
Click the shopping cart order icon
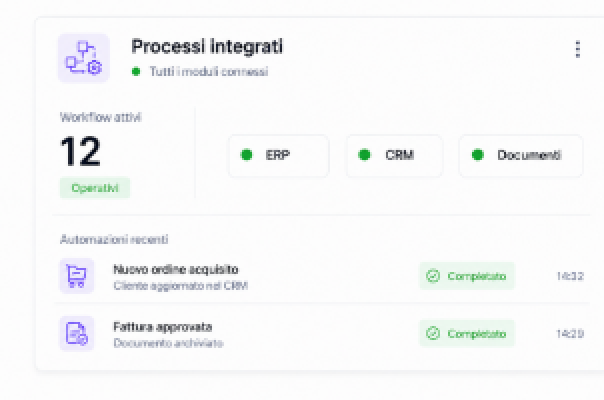tap(77, 276)
